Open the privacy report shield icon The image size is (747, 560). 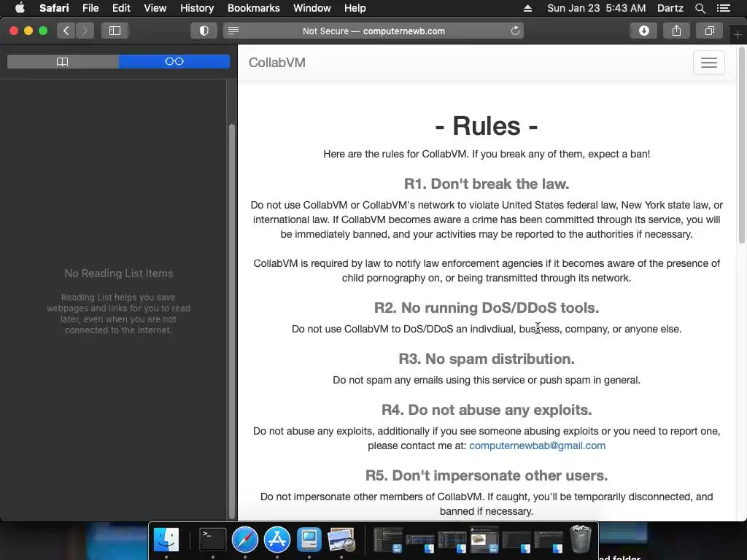204,31
